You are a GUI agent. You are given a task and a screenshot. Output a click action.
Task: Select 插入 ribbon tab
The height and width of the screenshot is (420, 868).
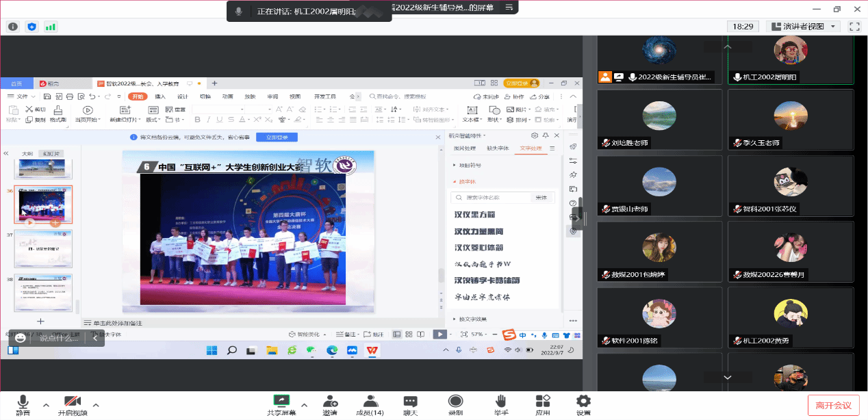coord(160,96)
